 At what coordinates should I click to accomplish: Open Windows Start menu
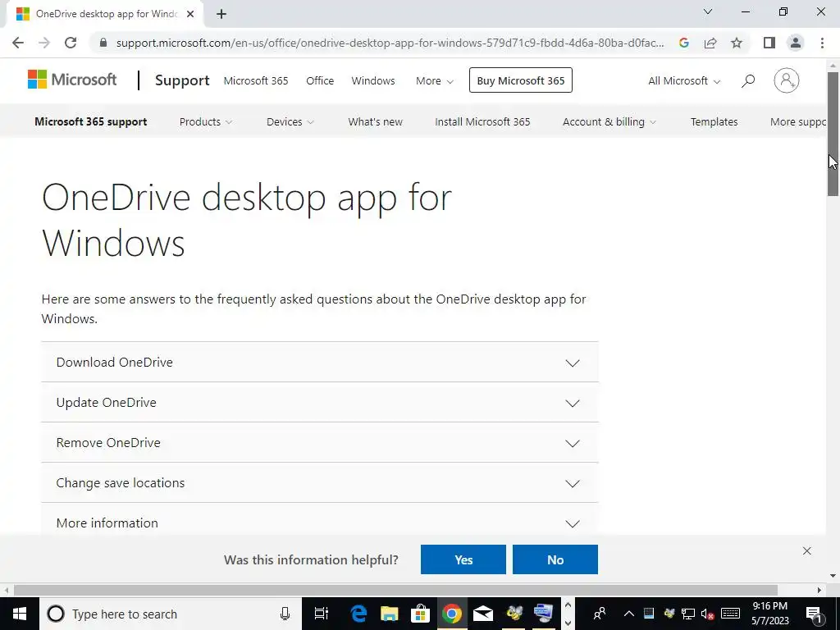20,614
